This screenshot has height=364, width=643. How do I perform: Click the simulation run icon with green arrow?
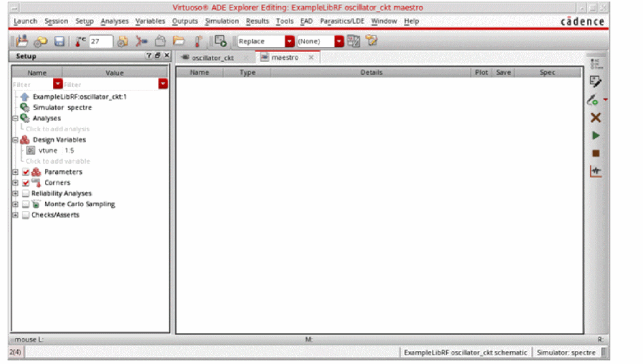221,41
